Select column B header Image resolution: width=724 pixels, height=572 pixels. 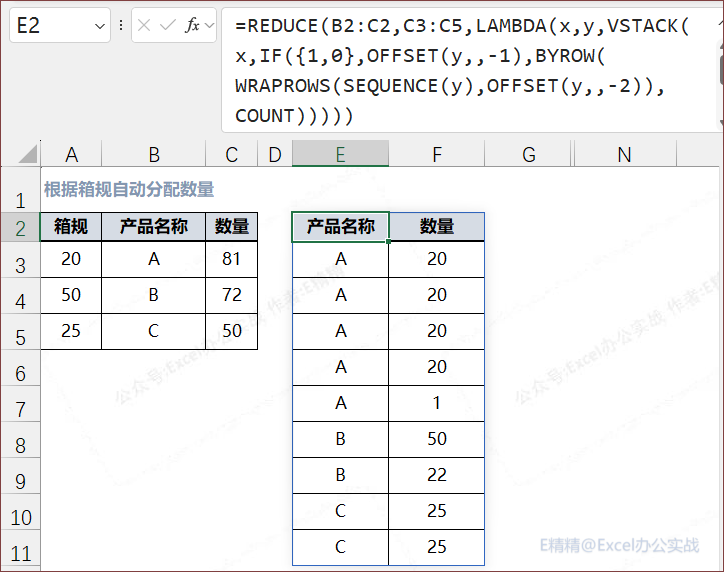point(154,154)
